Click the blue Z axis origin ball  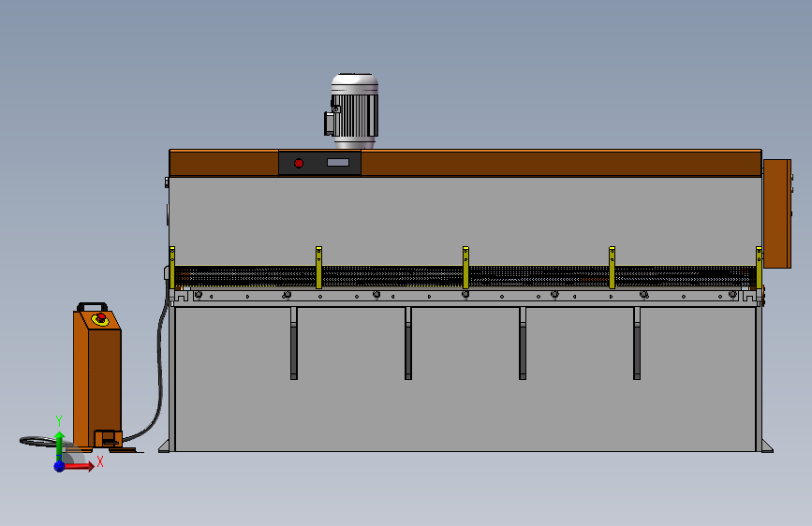(x=60, y=466)
